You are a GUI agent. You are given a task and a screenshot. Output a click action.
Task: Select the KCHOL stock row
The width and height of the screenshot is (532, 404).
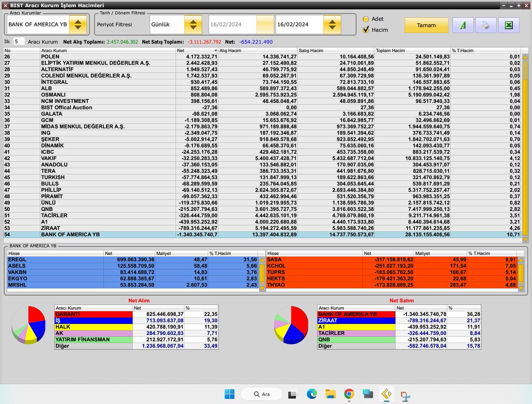point(391,266)
